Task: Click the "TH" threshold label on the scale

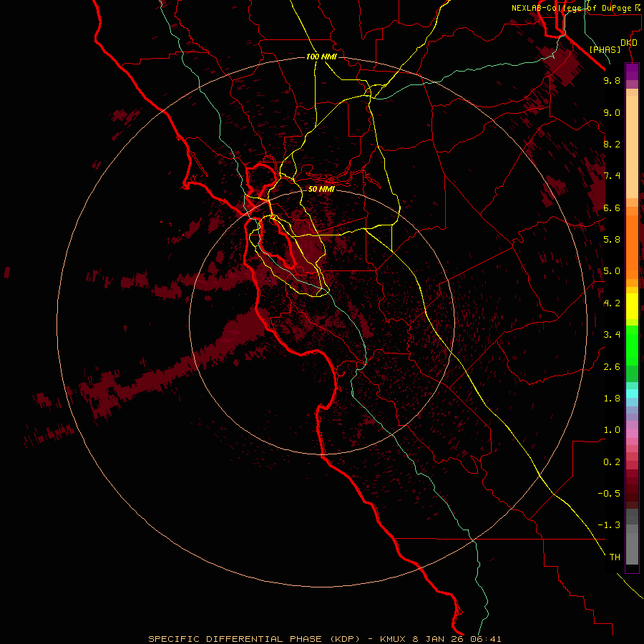Action: tap(615, 557)
